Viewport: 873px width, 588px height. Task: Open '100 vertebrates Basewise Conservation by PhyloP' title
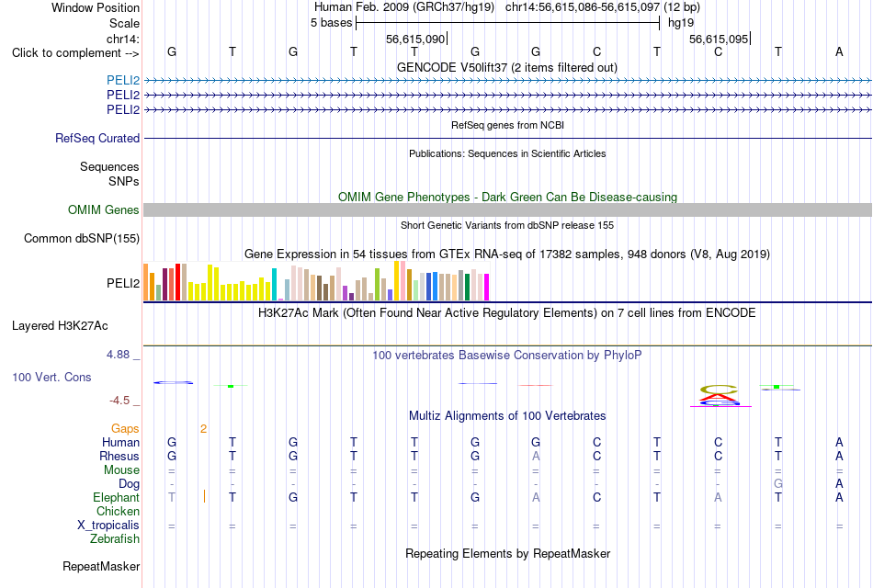(x=506, y=356)
